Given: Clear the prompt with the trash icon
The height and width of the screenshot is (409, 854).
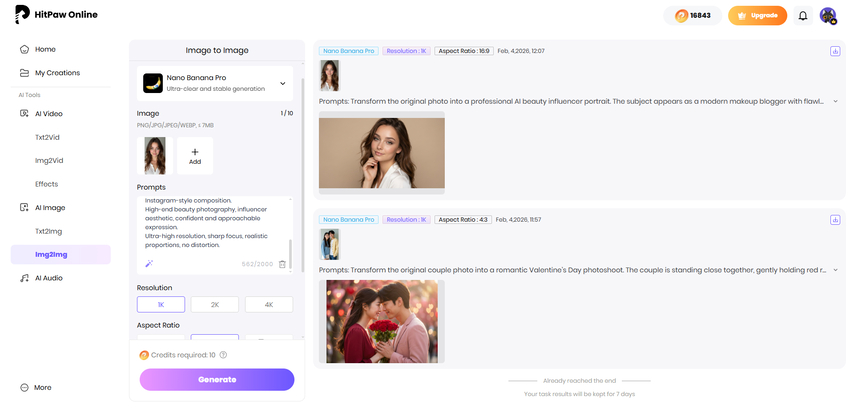Looking at the screenshot, I should tap(282, 264).
